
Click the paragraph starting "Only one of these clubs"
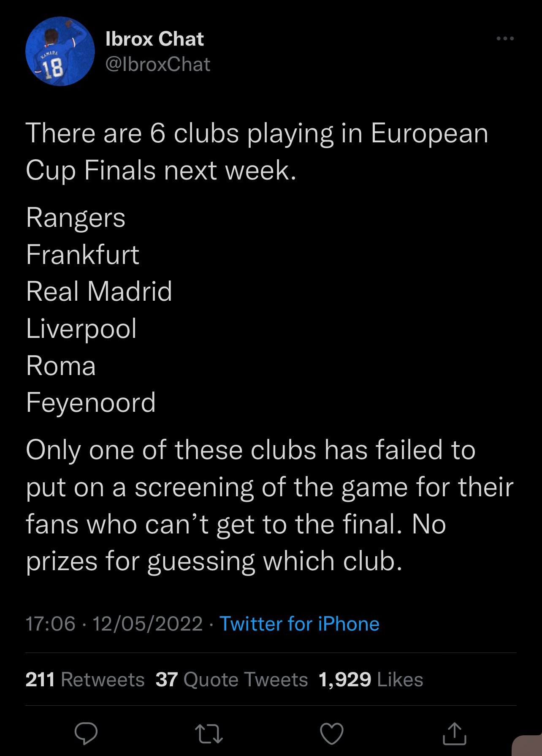click(x=269, y=505)
